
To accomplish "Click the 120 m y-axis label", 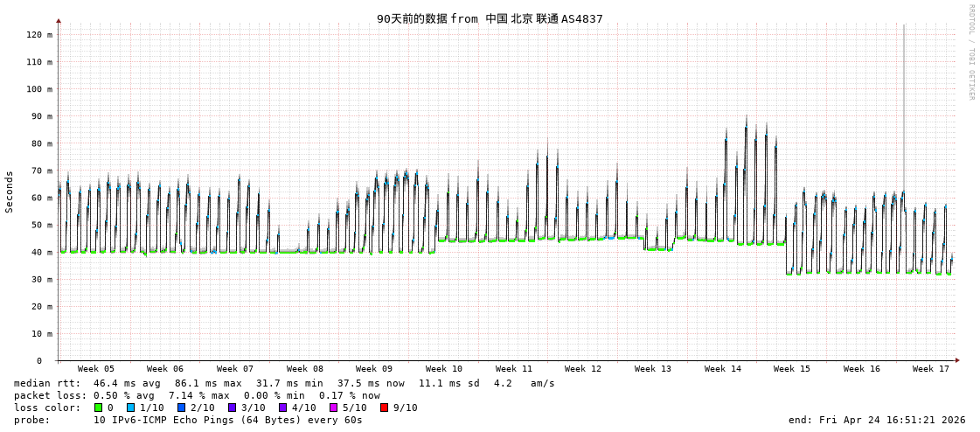I will tap(39, 35).
